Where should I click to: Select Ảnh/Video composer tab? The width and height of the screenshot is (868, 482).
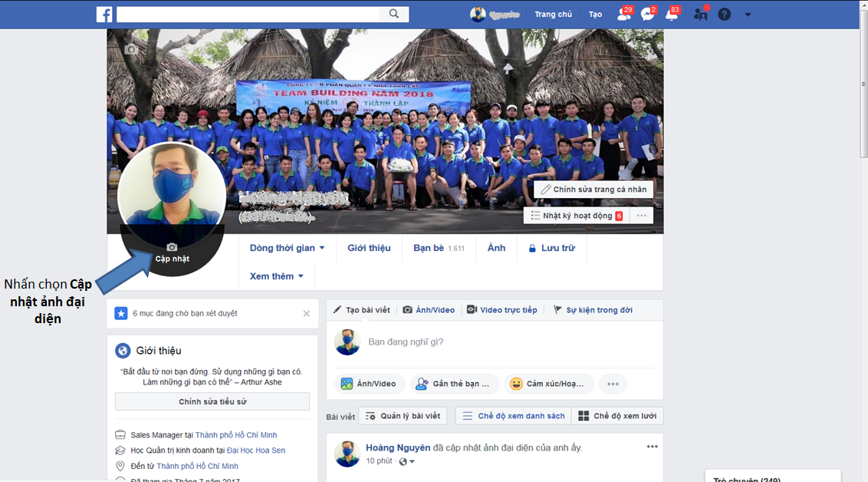point(429,310)
